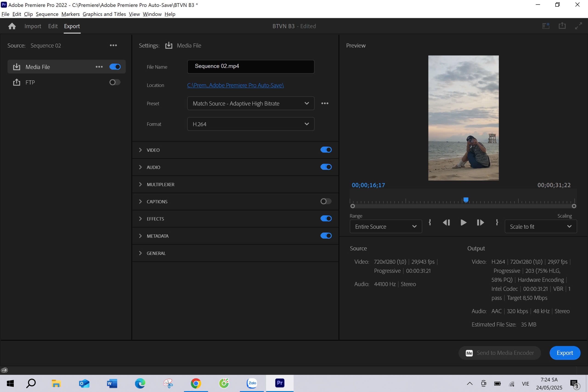Click the FTP upload icon
The image size is (588, 392).
coord(17,82)
